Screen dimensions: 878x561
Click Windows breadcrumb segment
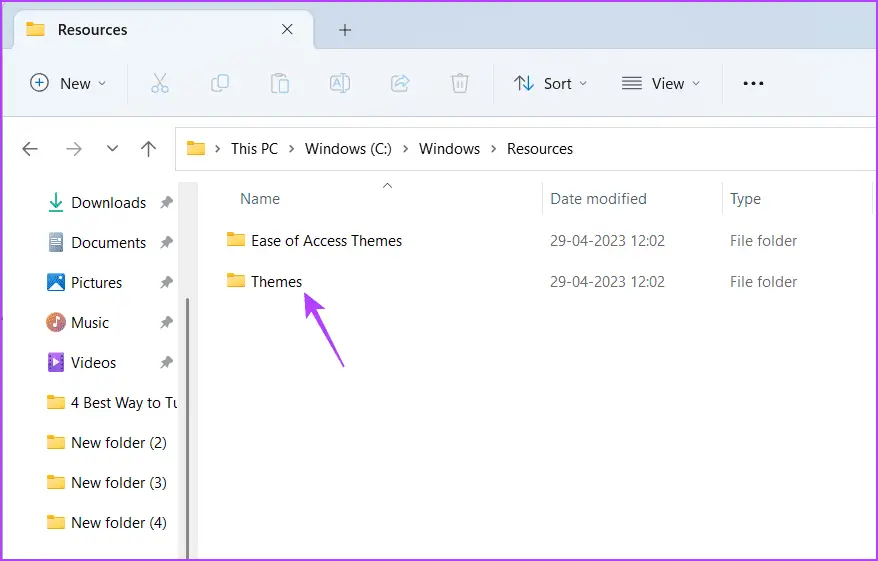point(449,149)
